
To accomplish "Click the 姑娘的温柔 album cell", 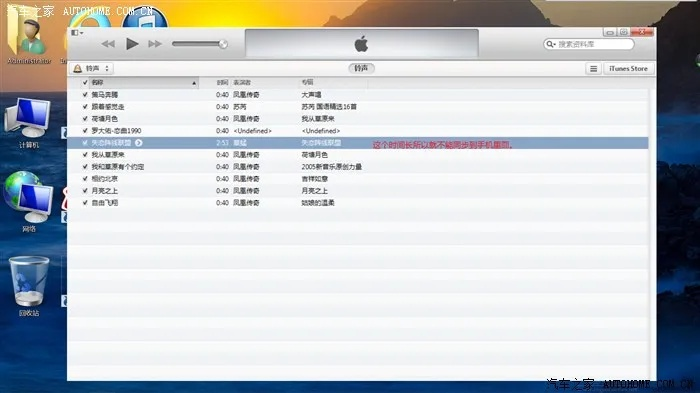I will tap(318, 203).
